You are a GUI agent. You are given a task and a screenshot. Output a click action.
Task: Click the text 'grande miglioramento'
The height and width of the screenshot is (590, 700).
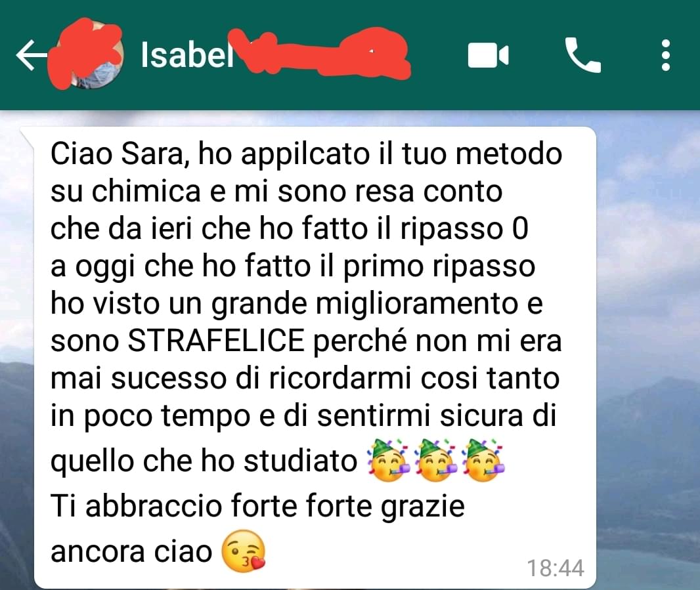[364, 305]
